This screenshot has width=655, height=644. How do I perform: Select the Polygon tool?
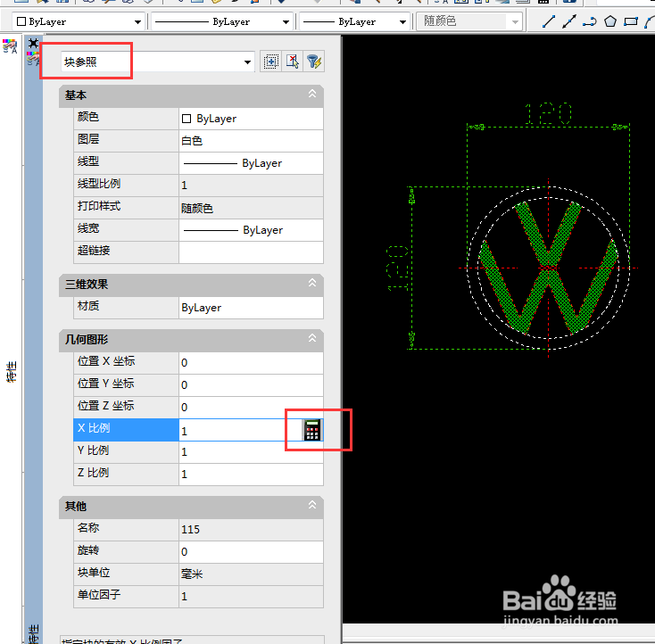point(610,21)
